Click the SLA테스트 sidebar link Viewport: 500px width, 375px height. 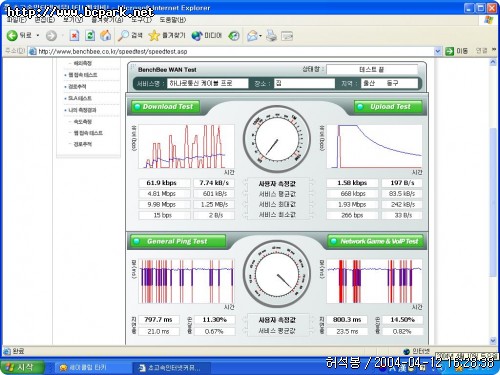[x=79, y=98]
